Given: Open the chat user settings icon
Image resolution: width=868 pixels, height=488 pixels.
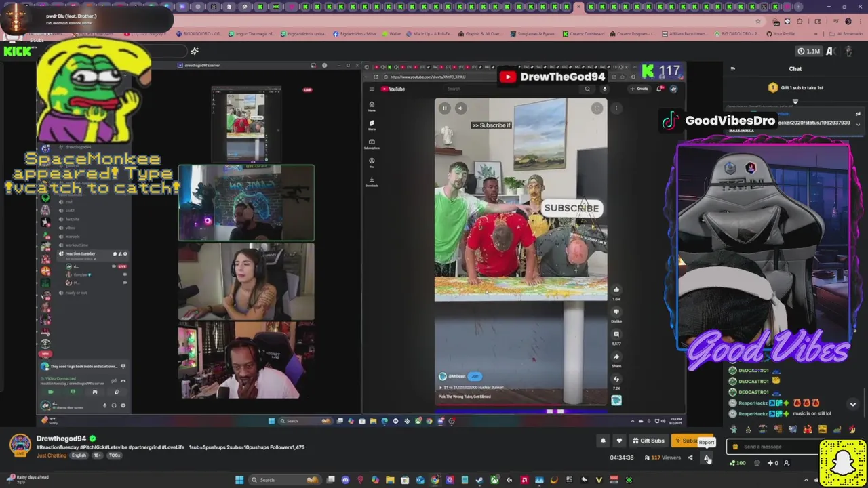Looking at the screenshot, I should point(787,463).
